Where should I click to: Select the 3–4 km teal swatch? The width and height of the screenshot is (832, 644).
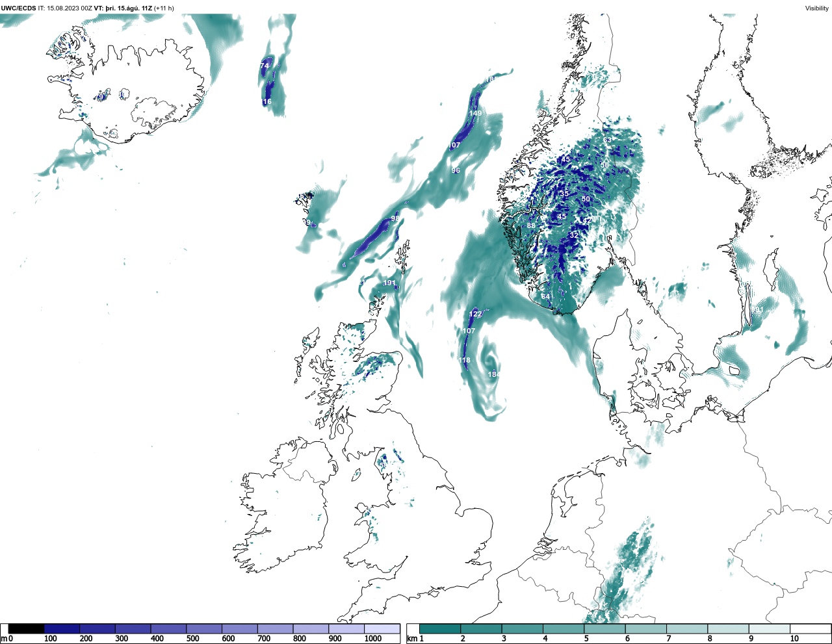523,629
